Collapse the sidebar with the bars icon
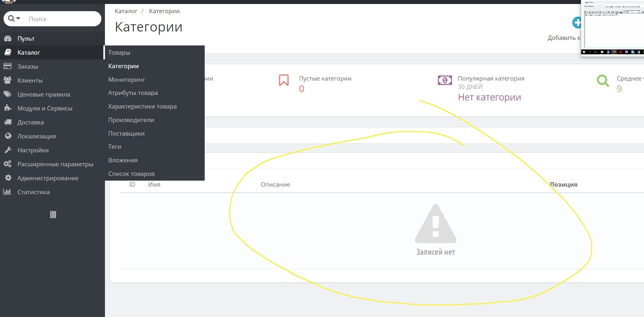The width and height of the screenshot is (644, 317). (x=53, y=215)
